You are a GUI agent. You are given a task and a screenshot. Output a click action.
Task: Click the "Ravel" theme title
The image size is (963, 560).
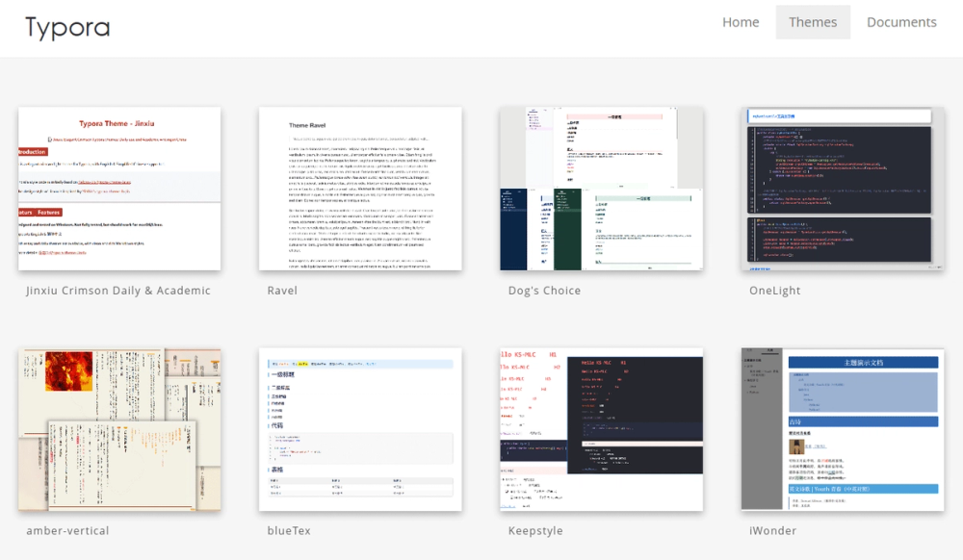(282, 291)
